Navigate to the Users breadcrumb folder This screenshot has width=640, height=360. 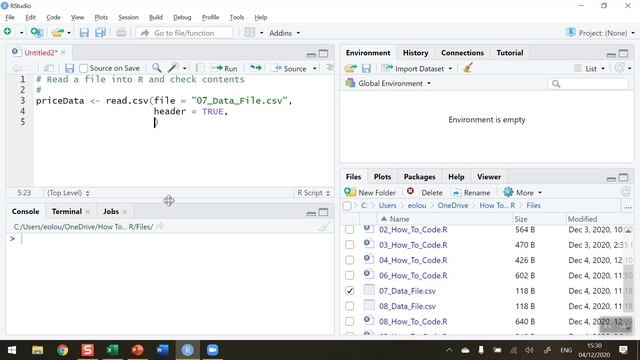(387, 205)
